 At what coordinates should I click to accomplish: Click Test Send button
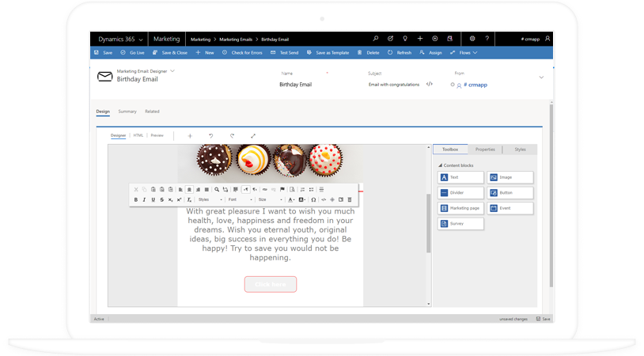[x=284, y=52]
